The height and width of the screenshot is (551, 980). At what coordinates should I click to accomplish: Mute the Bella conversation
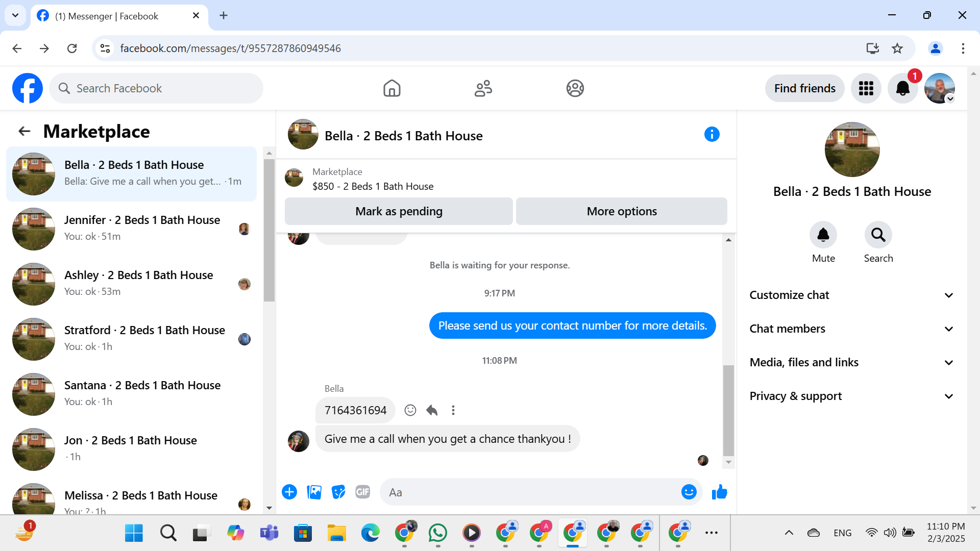pos(823,235)
